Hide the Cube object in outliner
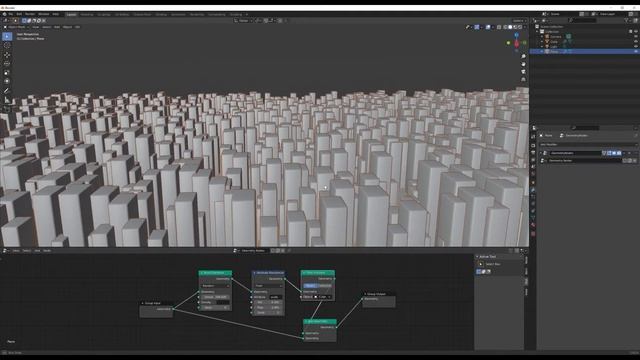 [x=636, y=41]
